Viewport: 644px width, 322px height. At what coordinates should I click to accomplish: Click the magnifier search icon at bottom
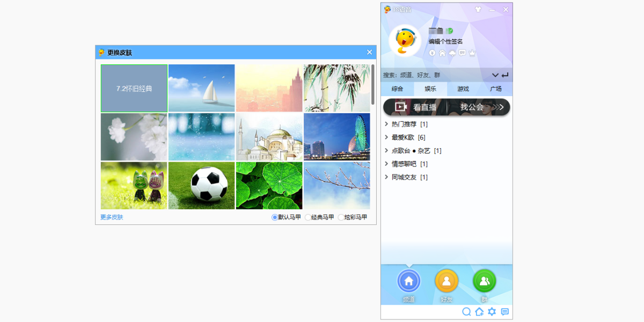[x=466, y=312]
